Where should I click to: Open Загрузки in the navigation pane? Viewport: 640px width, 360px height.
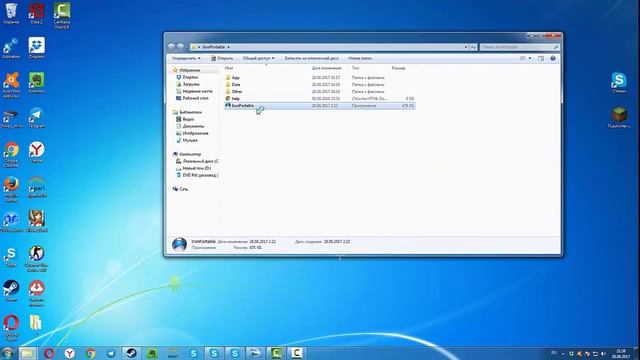tap(191, 84)
